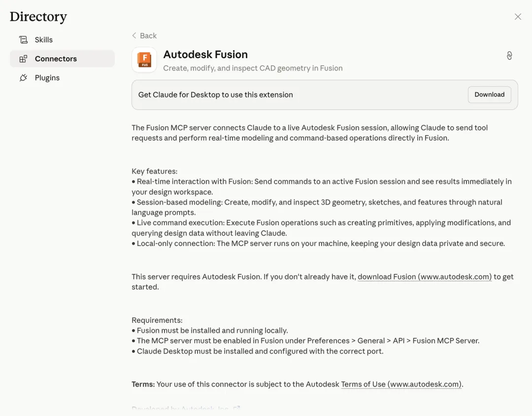Click the Skills scroll icon in sidebar
Viewport: 532px width, 416px height.
(x=23, y=40)
